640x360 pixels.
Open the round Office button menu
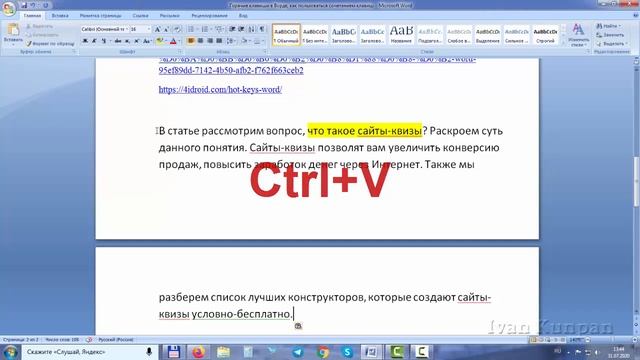coord(9,8)
